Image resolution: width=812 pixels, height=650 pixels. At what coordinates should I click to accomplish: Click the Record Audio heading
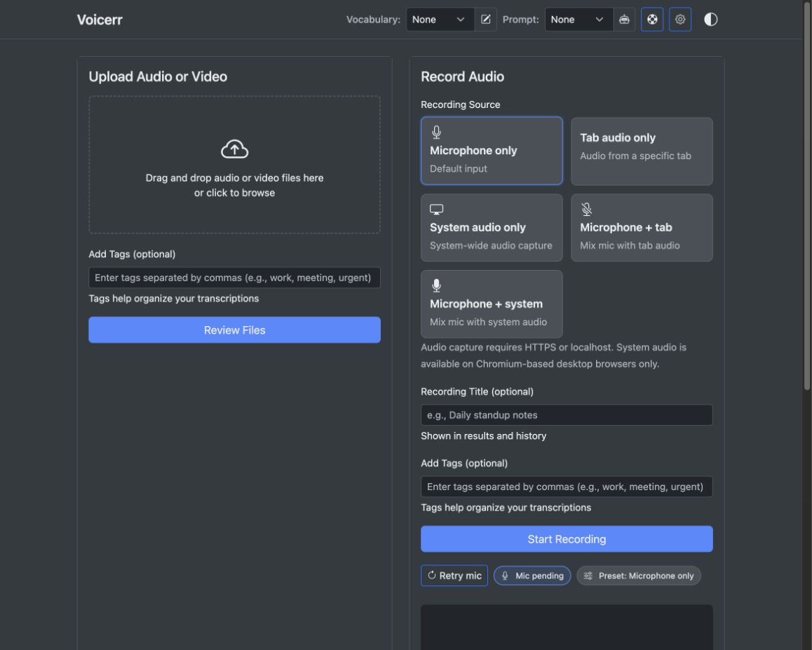point(462,76)
